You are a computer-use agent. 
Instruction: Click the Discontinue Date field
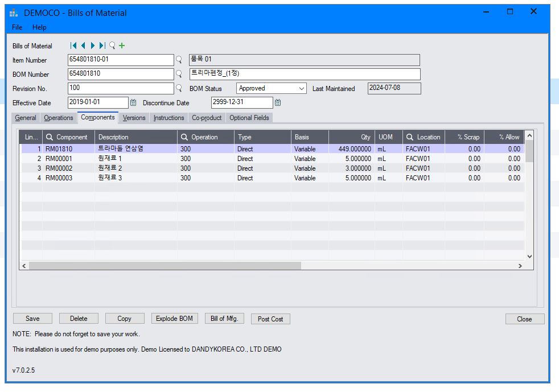pyautogui.click(x=242, y=102)
